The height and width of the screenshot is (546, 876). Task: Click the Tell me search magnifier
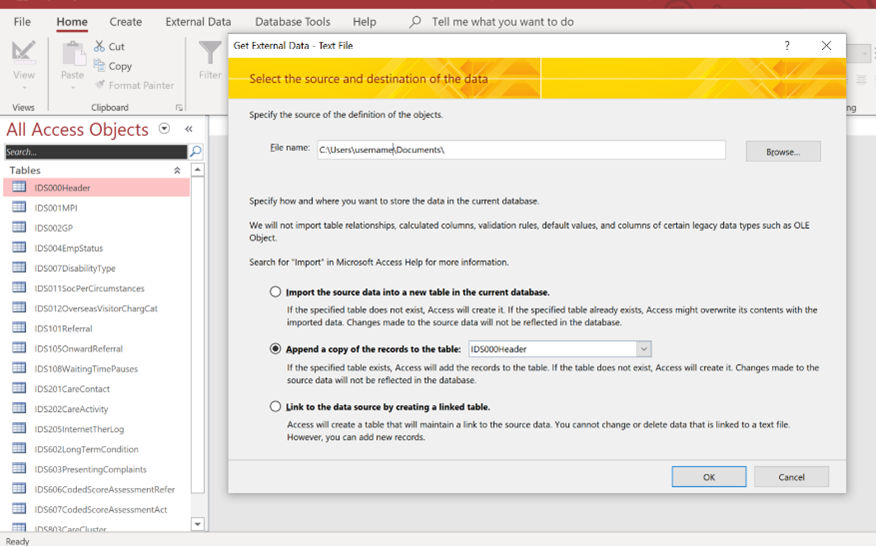tap(415, 22)
